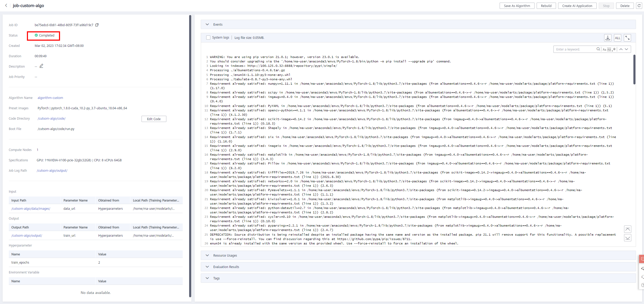Click the keyword search field
Screen dimensions: 644x304
click(x=575, y=49)
